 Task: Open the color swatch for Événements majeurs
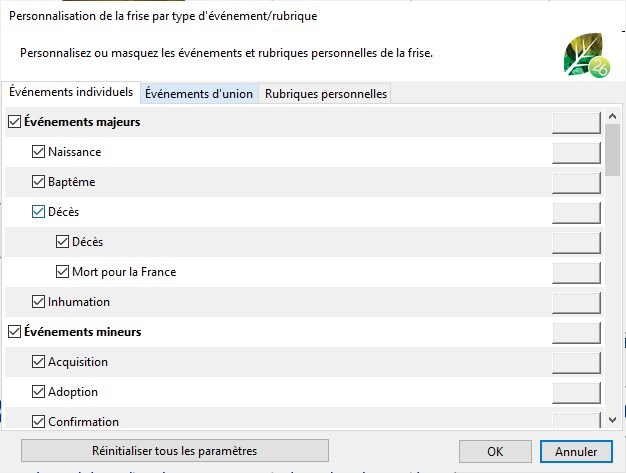click(x=576, y=123)
